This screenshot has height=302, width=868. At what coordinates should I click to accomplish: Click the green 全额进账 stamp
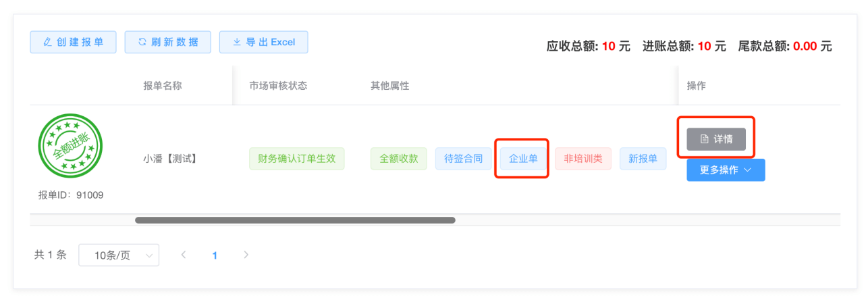click(x=70, y=145)
